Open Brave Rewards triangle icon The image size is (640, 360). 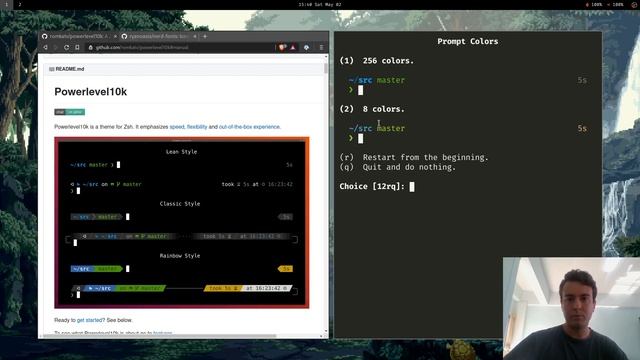(x=293, y=47)
